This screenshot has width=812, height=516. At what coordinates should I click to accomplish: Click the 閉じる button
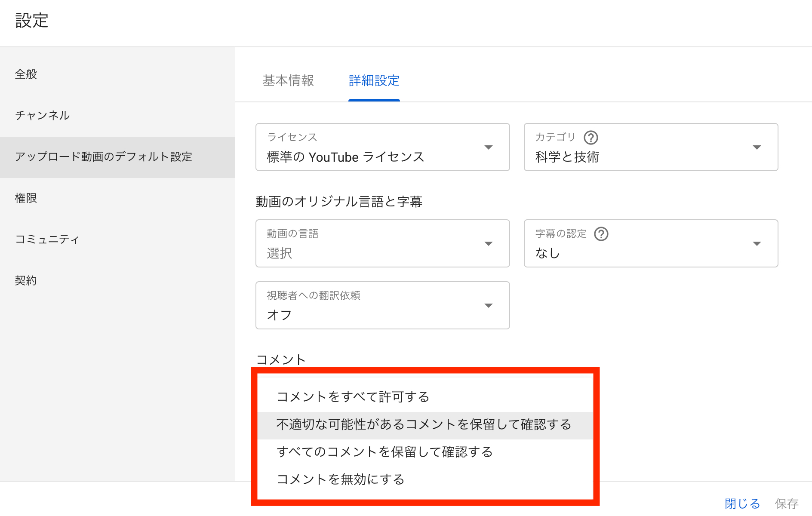click(x=742, y=504)
